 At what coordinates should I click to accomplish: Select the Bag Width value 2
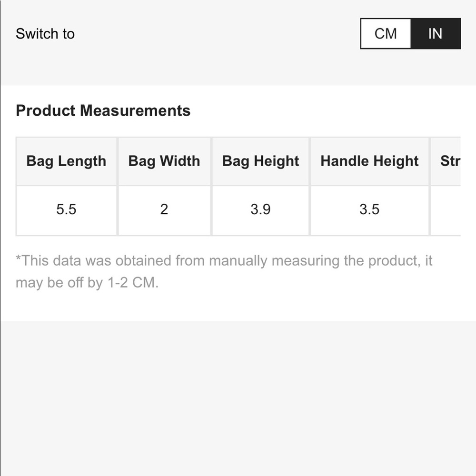[x=164, y=209]
